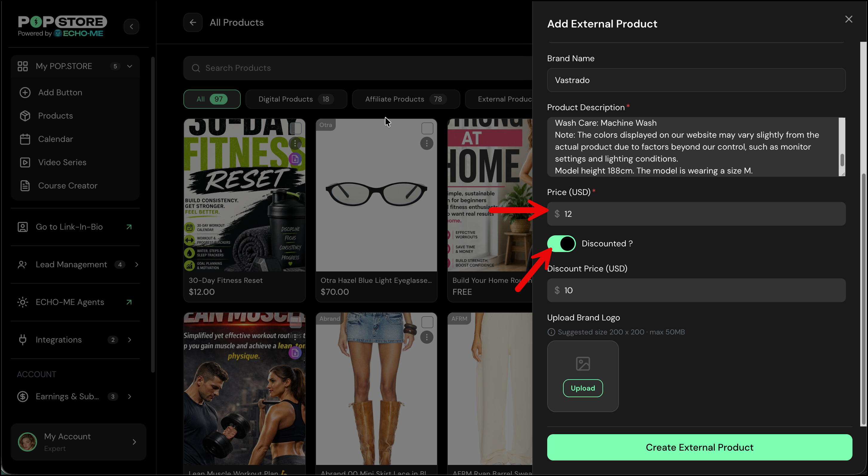Expand the Lead Management menu
The width and height of the screenshot is (868, 476).
[x=137, y=265]
